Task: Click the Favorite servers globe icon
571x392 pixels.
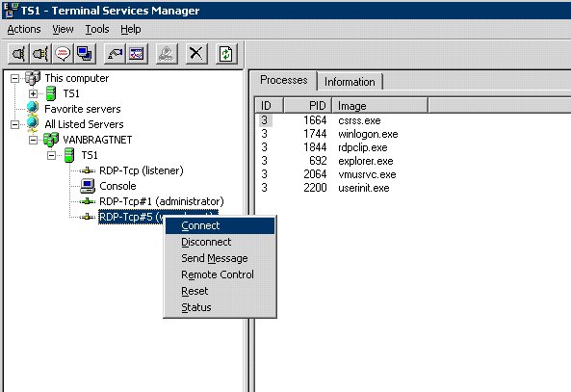Action: 33,108
